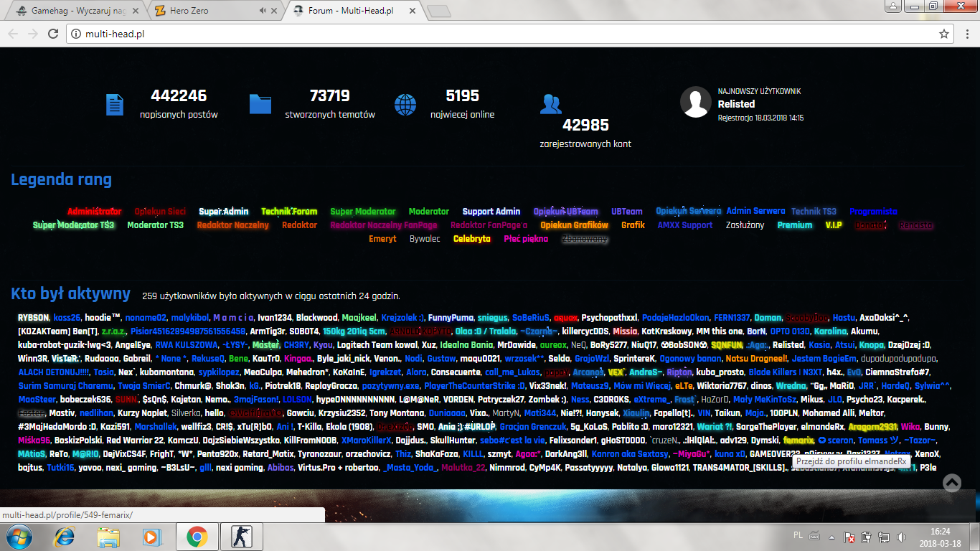
Task: Open Counter-Strike from the taskbar
Action: [x=241, y=537]
